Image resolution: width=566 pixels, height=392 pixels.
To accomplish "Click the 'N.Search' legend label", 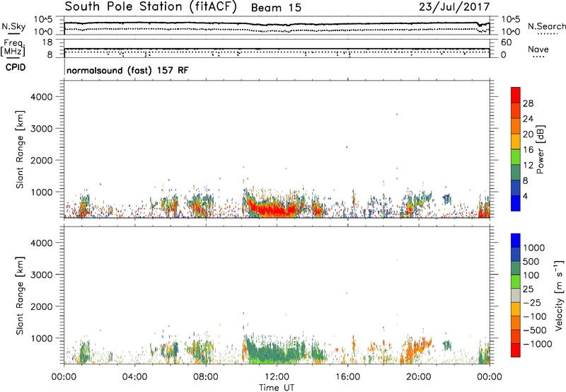I will pos(546,26).
